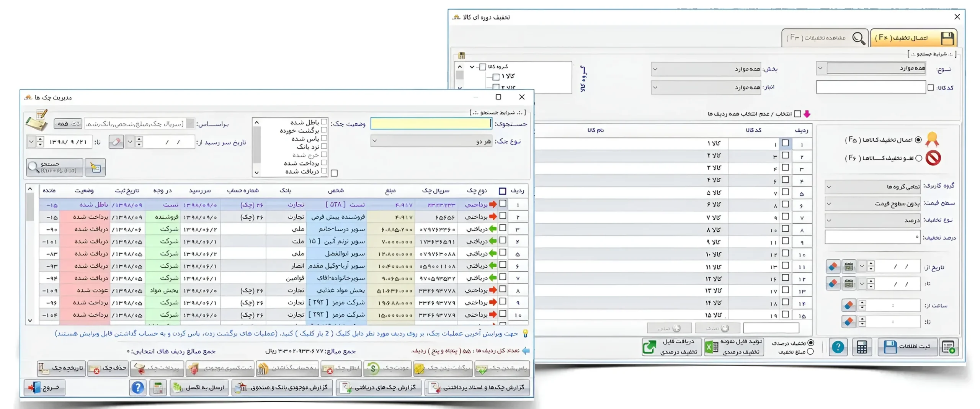
Task: Open received cheques report (گزارش چک های دریافتی)
Action: tap(379, 388)
